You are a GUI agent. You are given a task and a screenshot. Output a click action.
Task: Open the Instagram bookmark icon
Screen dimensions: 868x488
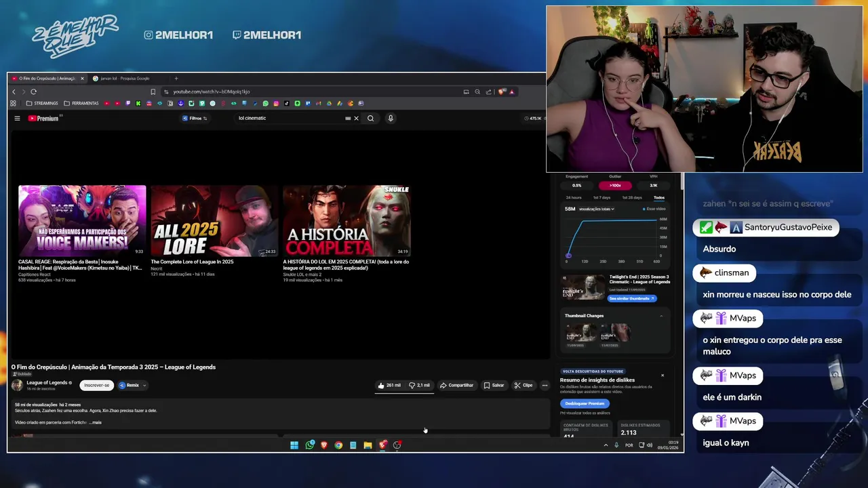[x=276, y=103]
